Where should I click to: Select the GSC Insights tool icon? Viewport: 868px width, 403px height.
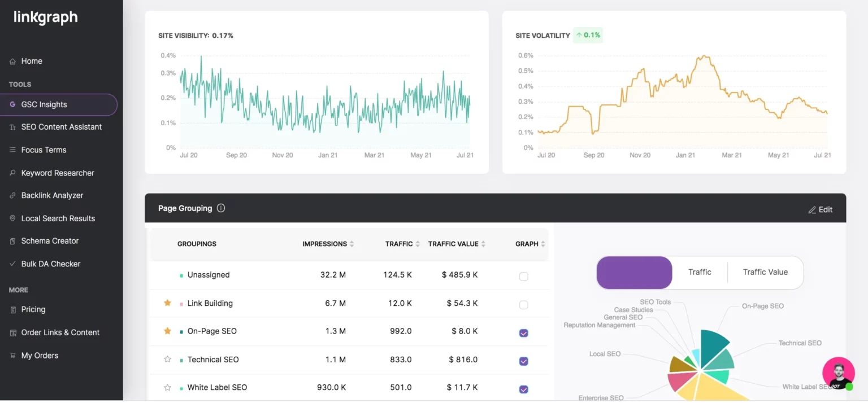pyautogui.click(x=12, y=104)
